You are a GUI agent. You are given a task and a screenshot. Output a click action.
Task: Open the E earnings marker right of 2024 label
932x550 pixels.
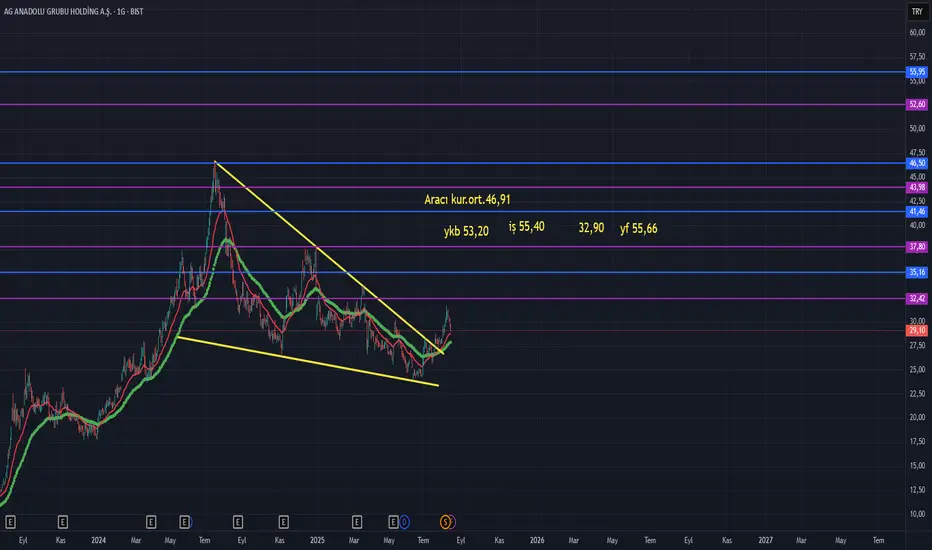point(151,522)
